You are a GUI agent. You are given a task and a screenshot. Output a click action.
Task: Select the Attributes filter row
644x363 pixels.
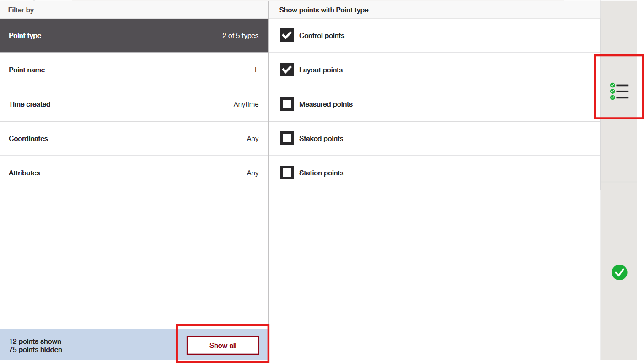[x=25, y=173]
